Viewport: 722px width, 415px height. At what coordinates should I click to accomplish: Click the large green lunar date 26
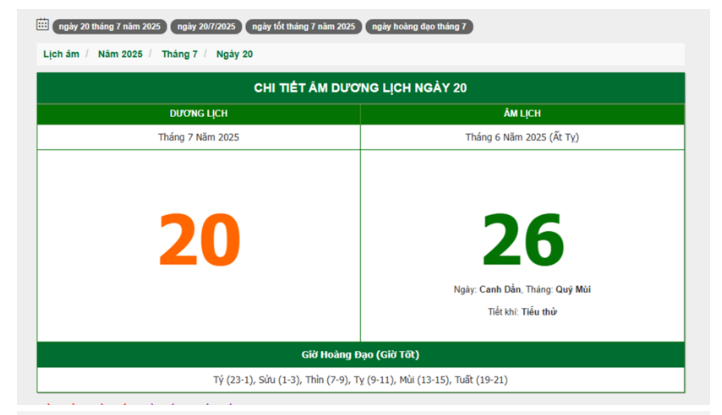[x=523, y=241]
